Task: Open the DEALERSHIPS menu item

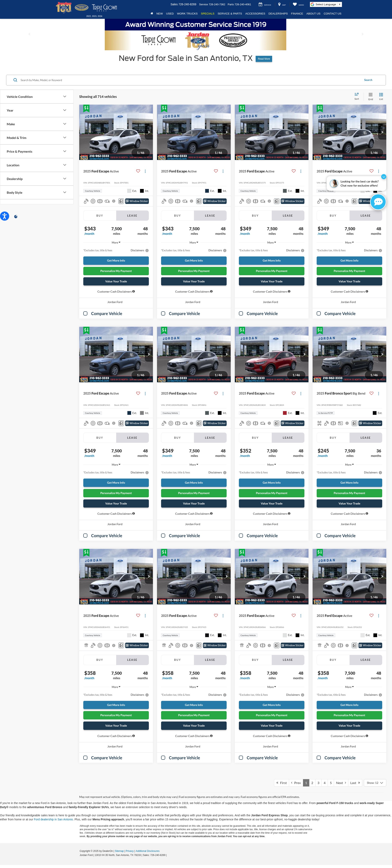Action: [x=278, y=13]
